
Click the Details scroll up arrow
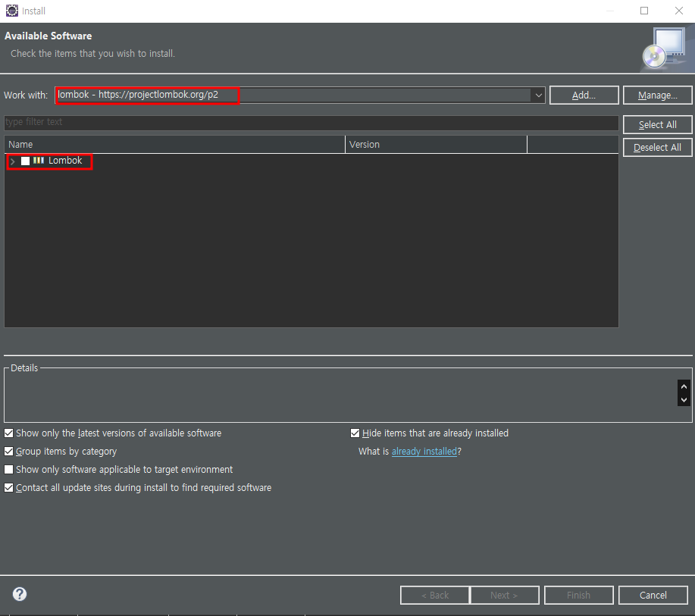684,386
